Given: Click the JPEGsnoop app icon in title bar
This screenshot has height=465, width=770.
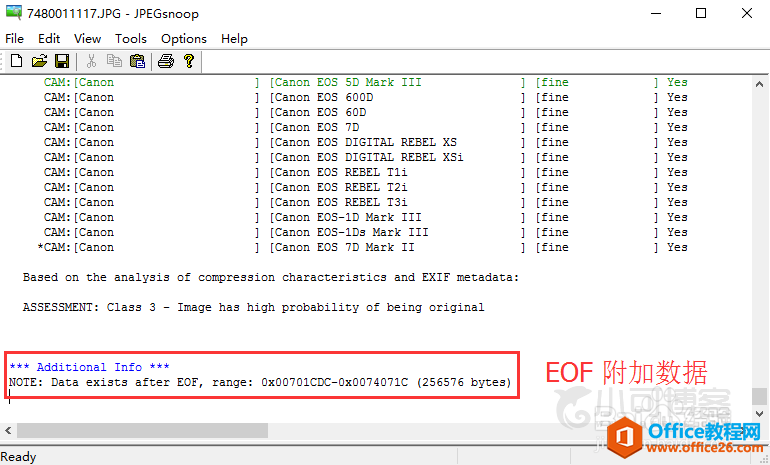Looking at the screenshot, I should (x=13, y=13).
